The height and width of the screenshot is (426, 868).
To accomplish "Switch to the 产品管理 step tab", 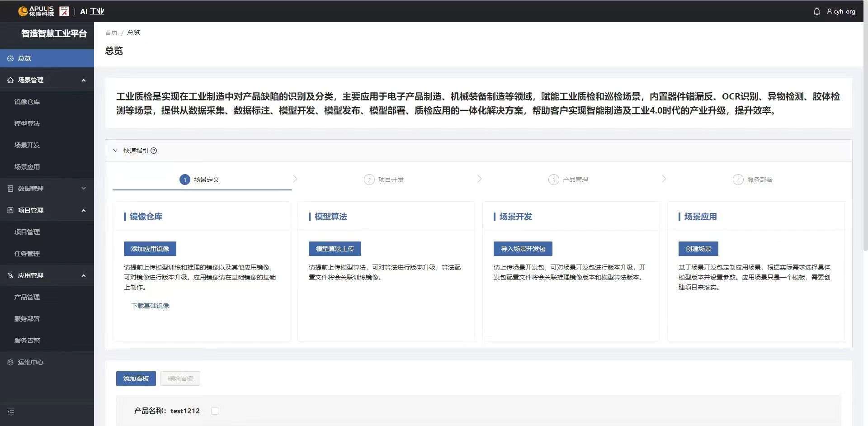I will (x=569, y=180).
